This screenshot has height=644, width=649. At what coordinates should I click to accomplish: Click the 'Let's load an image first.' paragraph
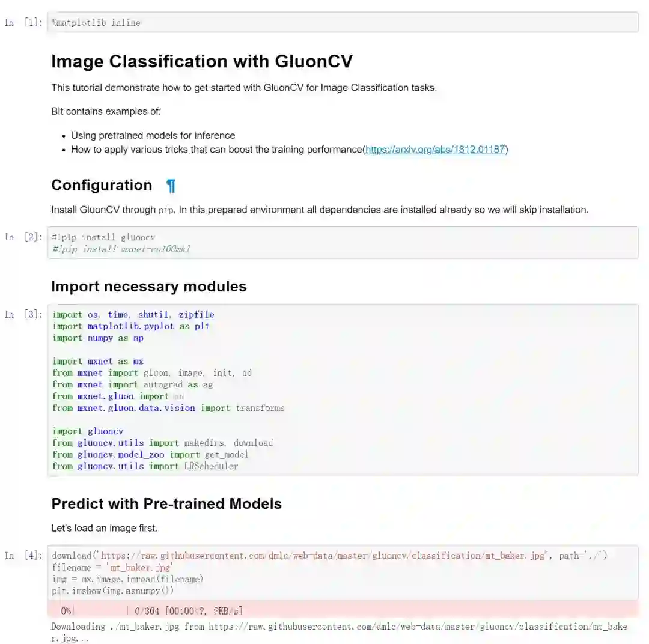pyautogui.click(x=104, y=529)
